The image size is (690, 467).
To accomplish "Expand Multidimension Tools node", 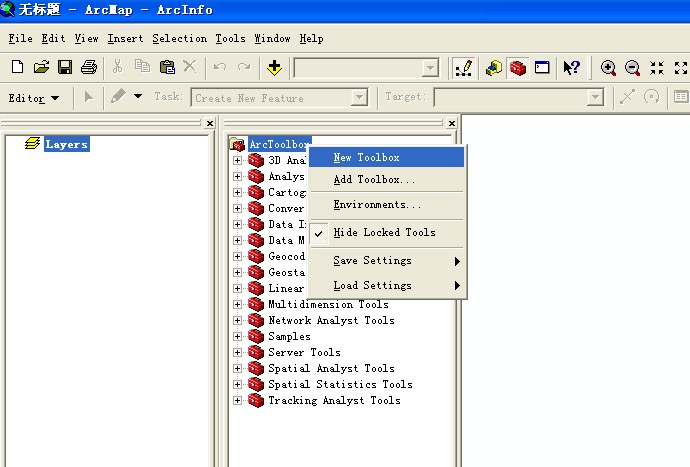I will pyautogui.click(x=237, y=304).
